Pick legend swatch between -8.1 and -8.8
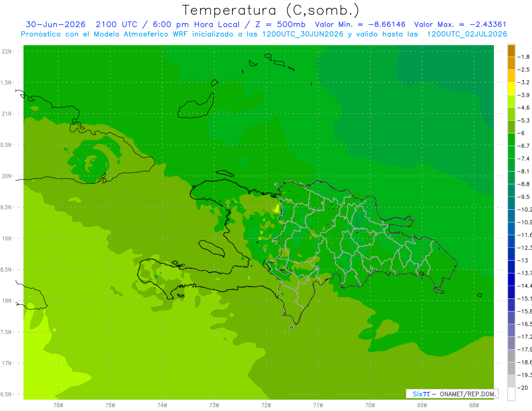The image size is (532, 411). tap(512, 178)
